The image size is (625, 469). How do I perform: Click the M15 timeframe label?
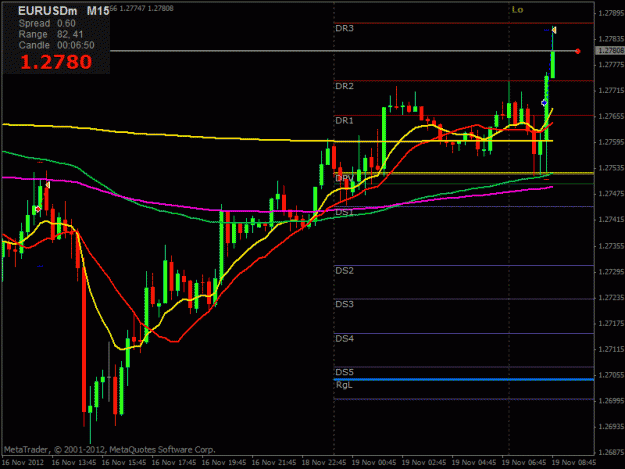[98, 11]
